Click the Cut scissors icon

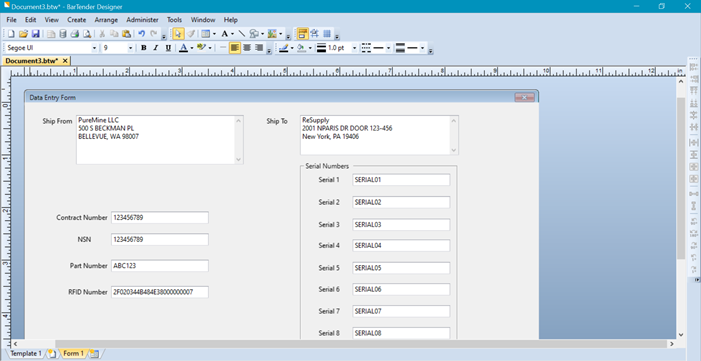point(102,34)
